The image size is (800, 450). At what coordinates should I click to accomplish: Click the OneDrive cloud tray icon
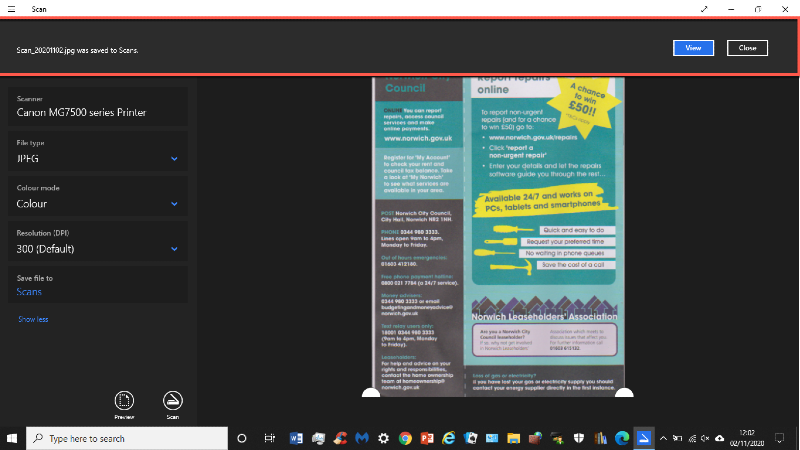(x=719, y=438)
